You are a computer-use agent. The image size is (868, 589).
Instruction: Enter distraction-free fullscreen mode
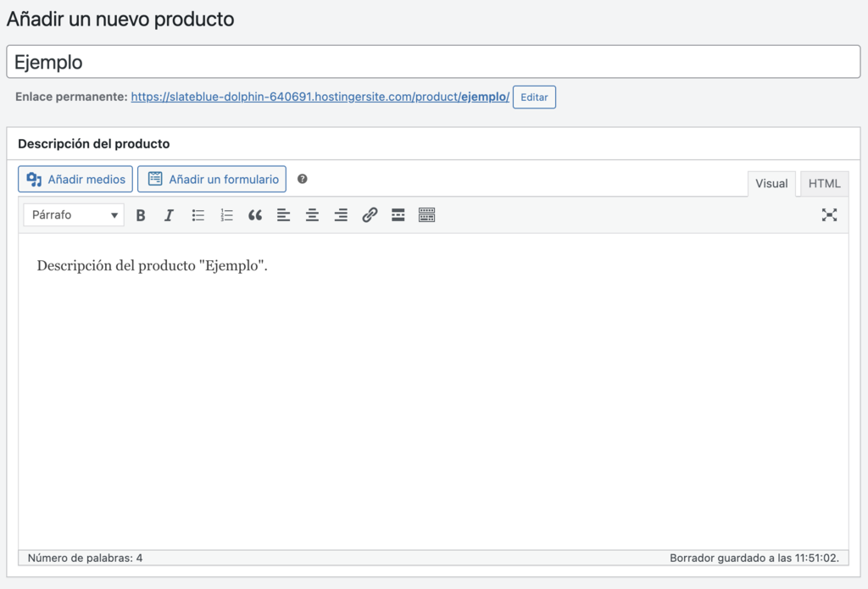pos(829,214)
